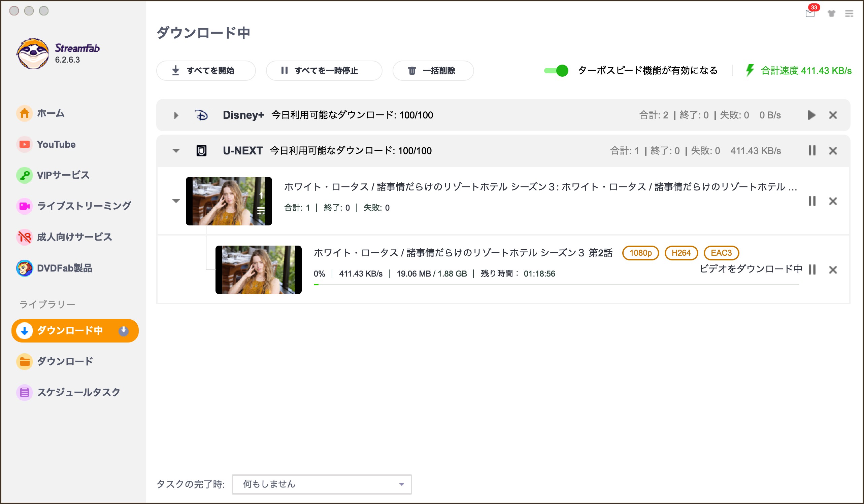Open the YouTube downloader section

pos(56,144)
